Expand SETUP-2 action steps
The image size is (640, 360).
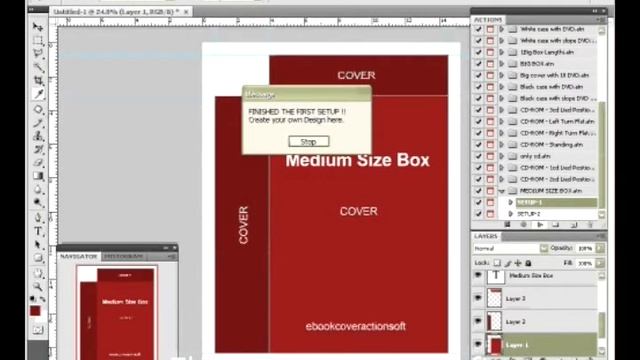tap(510, 214)
